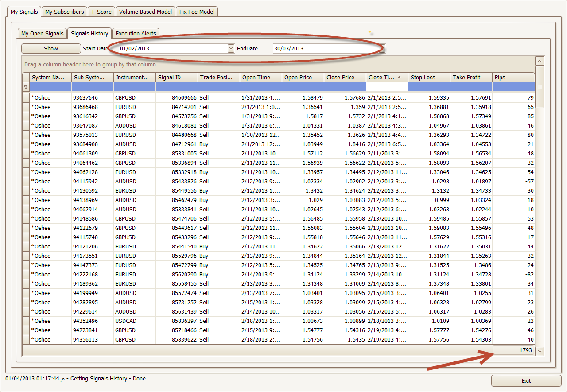Click Signal ID 85631439 cell
Image resolution: width=567 pixels, height=392 pixels.
tap(177, 311)
